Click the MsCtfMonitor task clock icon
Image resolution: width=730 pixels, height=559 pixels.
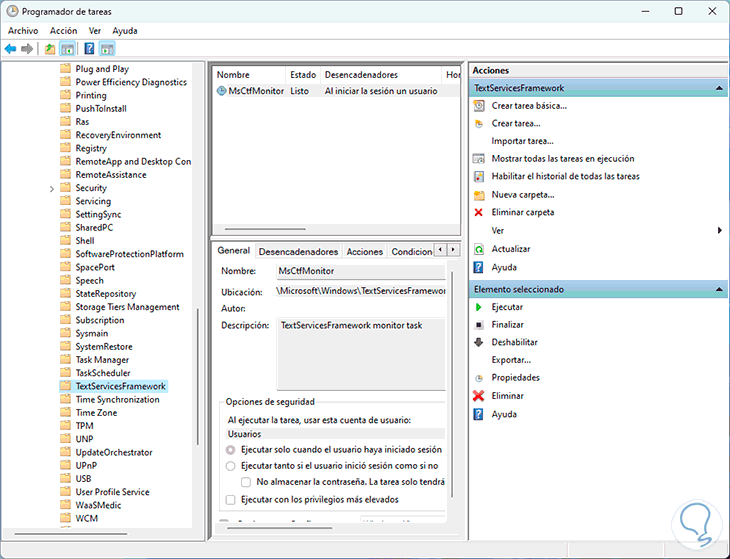pyautogui.click(x=222, y=91)
